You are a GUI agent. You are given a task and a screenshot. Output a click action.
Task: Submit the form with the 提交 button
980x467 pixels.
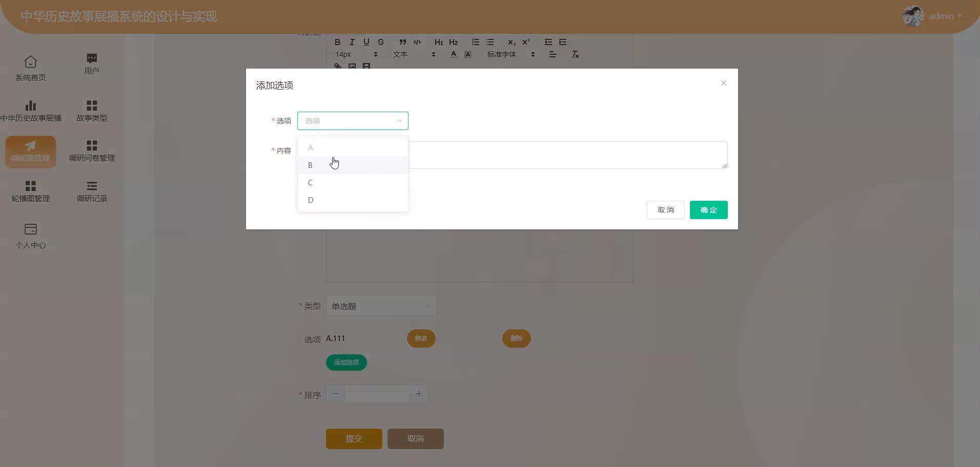[354, 439]
